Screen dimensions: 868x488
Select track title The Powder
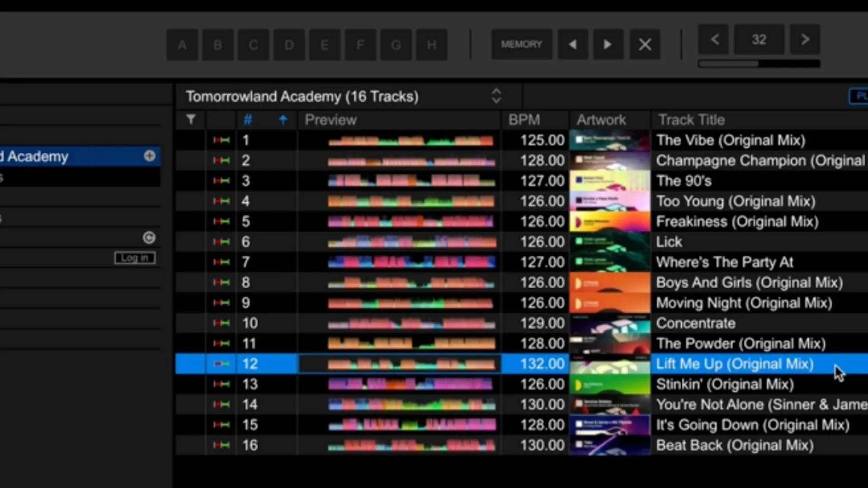pyautogui.click(x=741, y=343)
